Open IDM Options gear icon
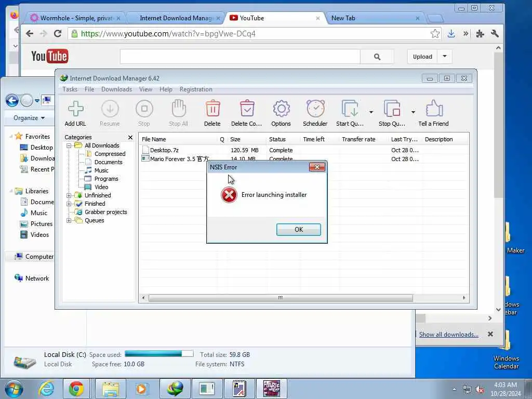The height and width of the screenshot is (399, 532). pyautogui.click(x=281, y=109)
